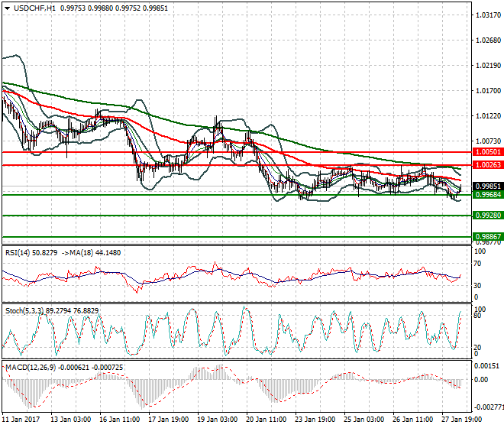The image size is (504, 428).
Task: Click the Stochastic scale value 80
Action: 477,316
